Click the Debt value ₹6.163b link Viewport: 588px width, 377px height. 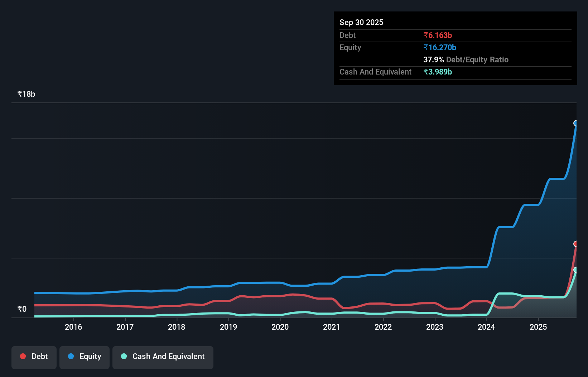[438, 35]
